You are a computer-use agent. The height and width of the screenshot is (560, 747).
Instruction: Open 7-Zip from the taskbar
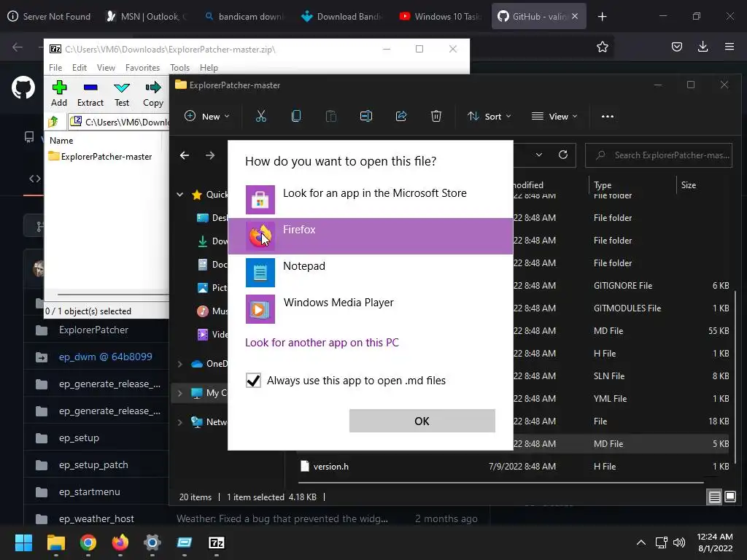tap(216, 542)
